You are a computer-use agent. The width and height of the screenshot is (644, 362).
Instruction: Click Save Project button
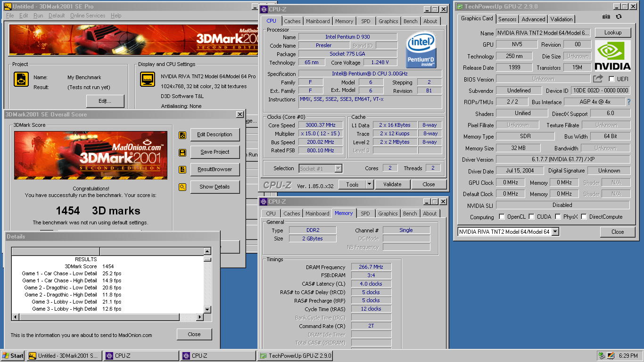coord(215,152)
